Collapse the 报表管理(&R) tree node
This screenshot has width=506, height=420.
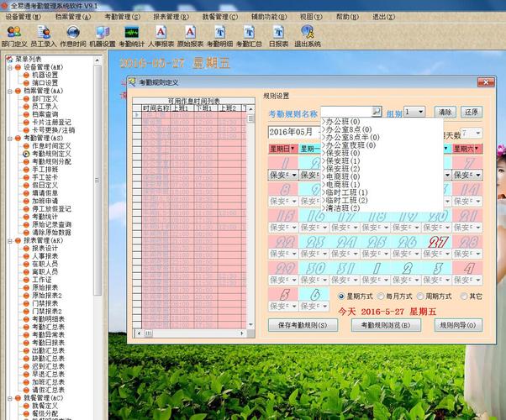pos(10,240)
